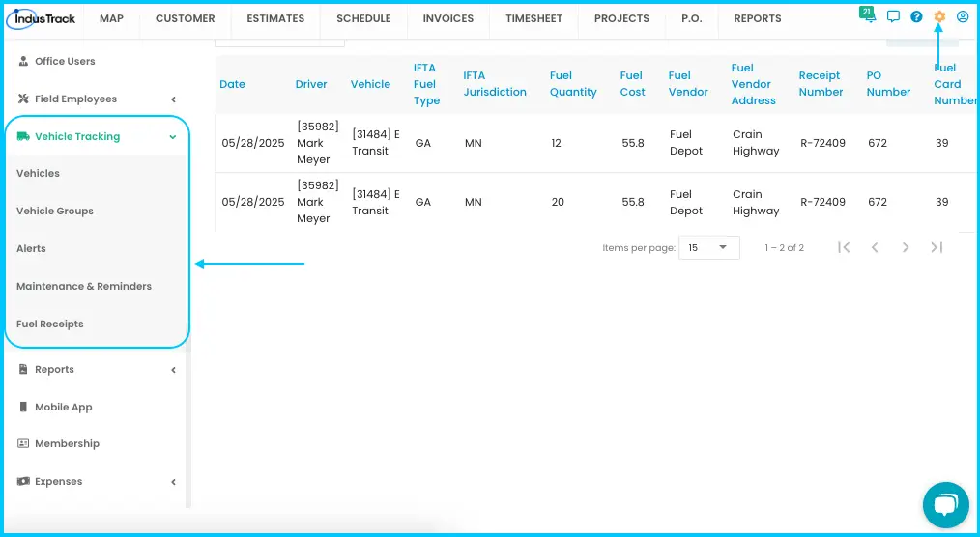Open the live chat bubble widget
The width and height of the screenshot is (980, 537).
pyautogui.click(x=945, y=504)
